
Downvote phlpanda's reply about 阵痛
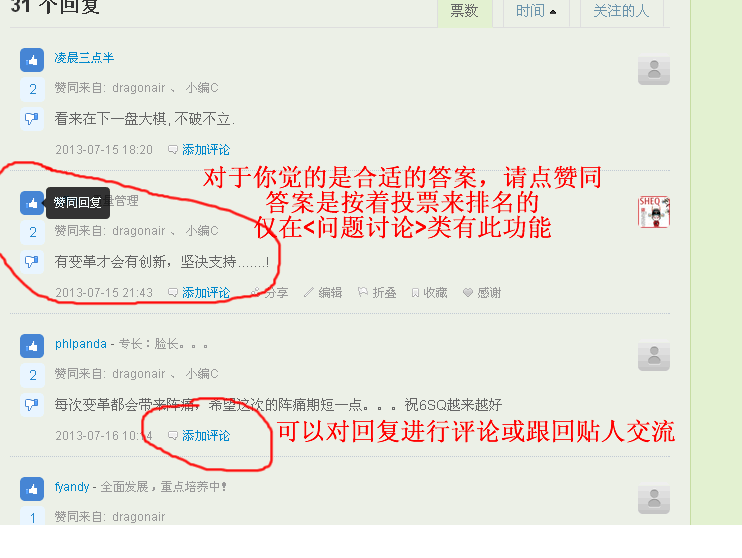click(32, 405)
